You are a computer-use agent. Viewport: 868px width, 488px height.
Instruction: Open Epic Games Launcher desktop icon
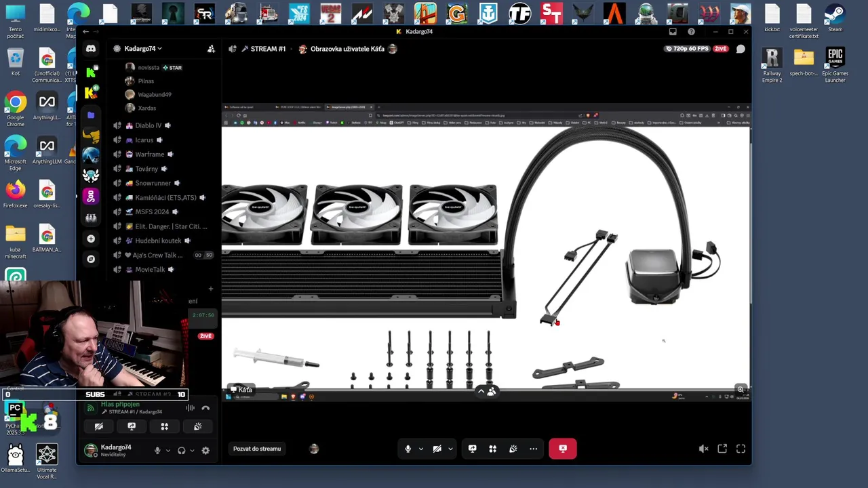click(835, 65)
